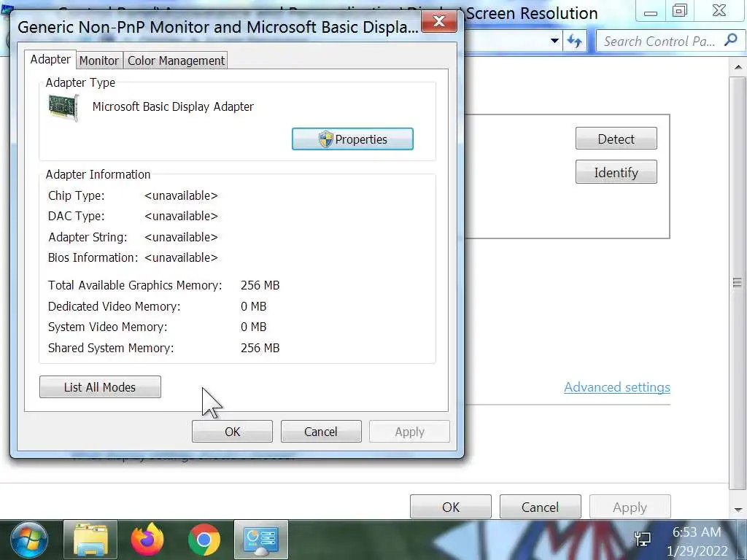Restore down the Screen Resolution window

[x=680, y=11]
